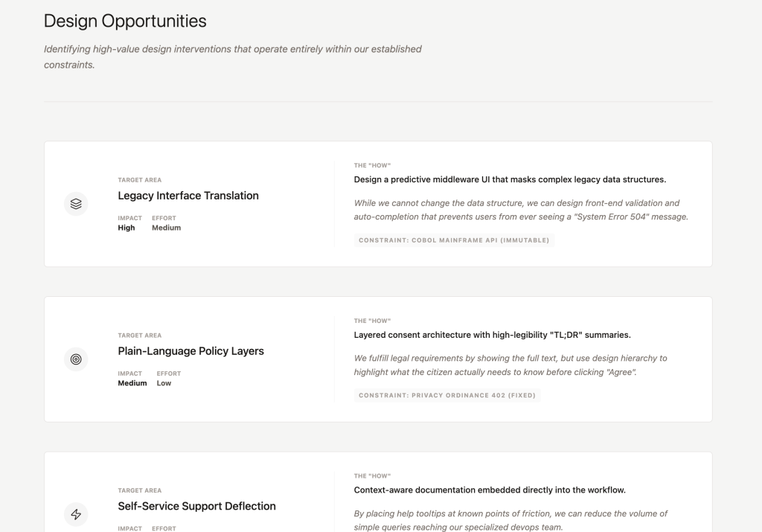The image size is (762, 532).
Task: Click the Medium effort value for Legacy Interface
Action: pos(166,228)
